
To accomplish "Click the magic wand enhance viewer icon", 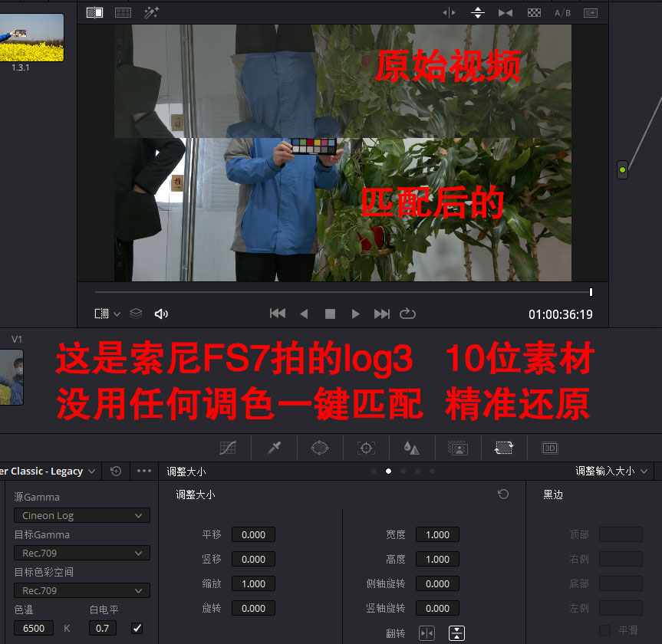I will (151, 12).
